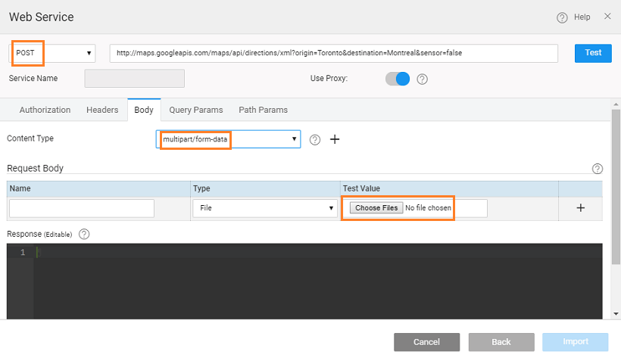Select the Query Params tab
Image resolution: width=621 pixels, height=364 pixels.
pyautogui.click(x=196, y=110)
